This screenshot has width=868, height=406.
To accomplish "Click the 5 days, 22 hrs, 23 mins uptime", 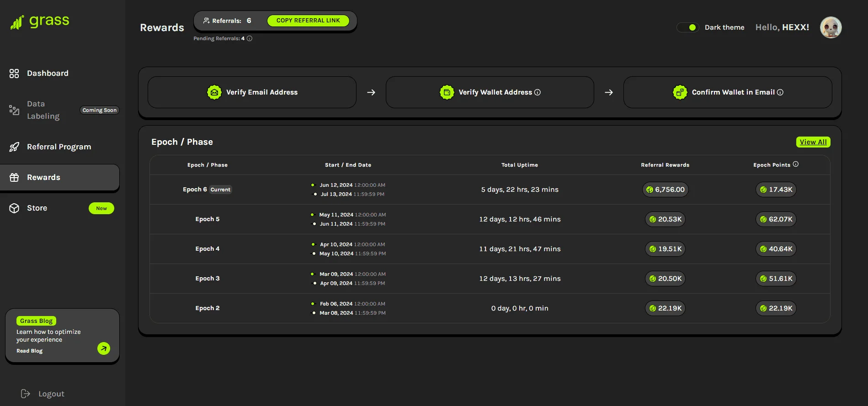I will tap(520, 190).
